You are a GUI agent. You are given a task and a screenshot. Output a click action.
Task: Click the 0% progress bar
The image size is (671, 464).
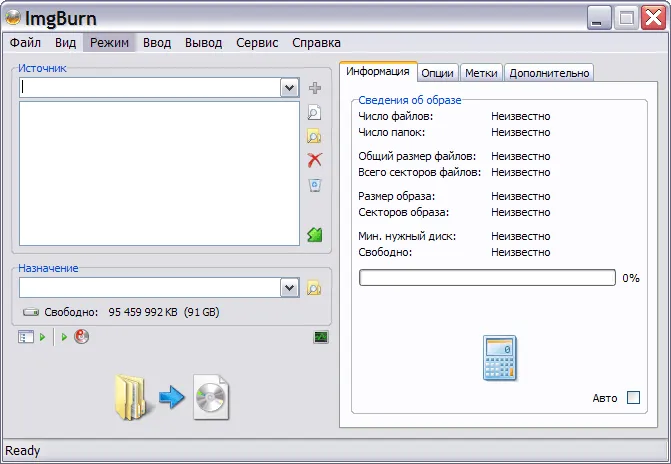[x=487, y=278]
